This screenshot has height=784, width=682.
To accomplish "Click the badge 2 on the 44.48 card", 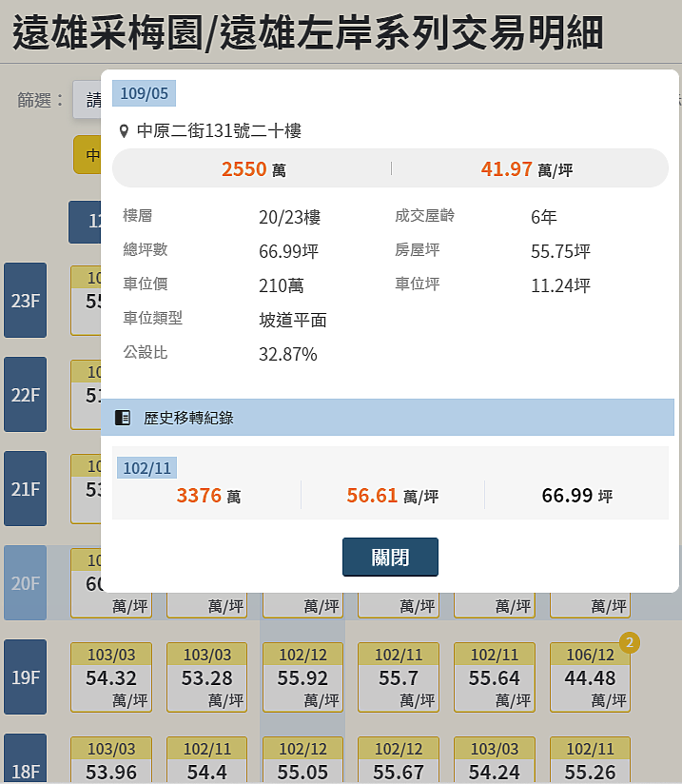I will click(x=630, y=642).
